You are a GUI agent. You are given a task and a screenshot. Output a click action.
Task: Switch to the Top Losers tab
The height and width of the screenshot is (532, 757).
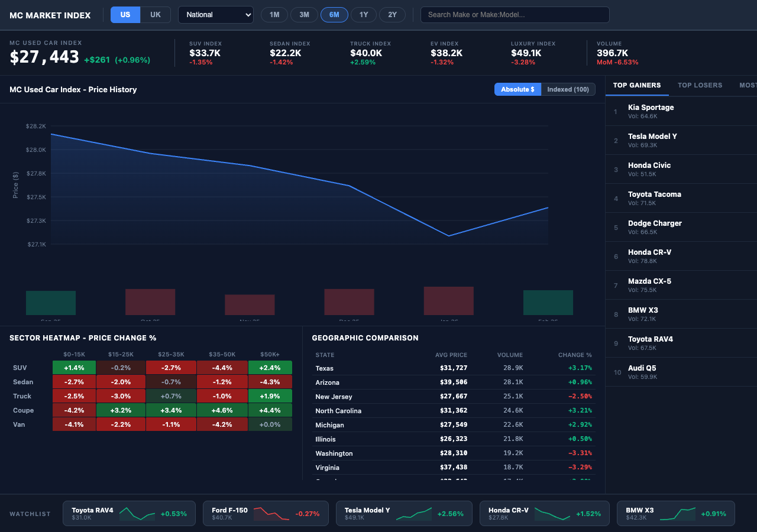coord(700,85)
